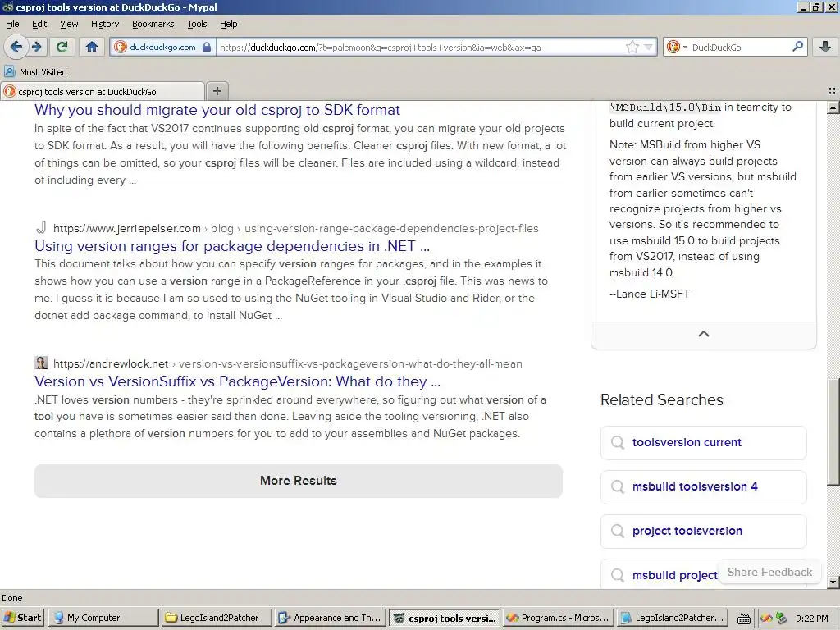Open the search engine selector dropdown

[x=677, y=47]
